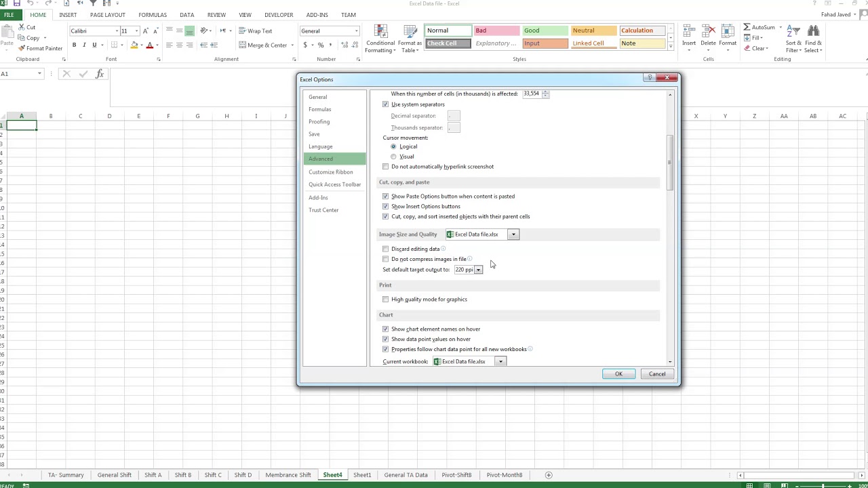The image size is (868, 488).
Task: Toggle Italic formatting in Font group
Action: click(84, 45)
